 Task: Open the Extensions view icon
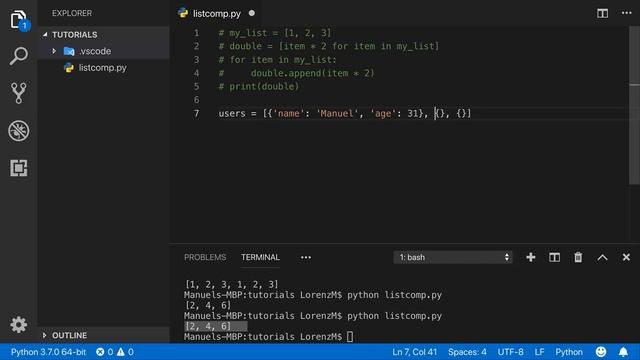(x=19, y=168)
